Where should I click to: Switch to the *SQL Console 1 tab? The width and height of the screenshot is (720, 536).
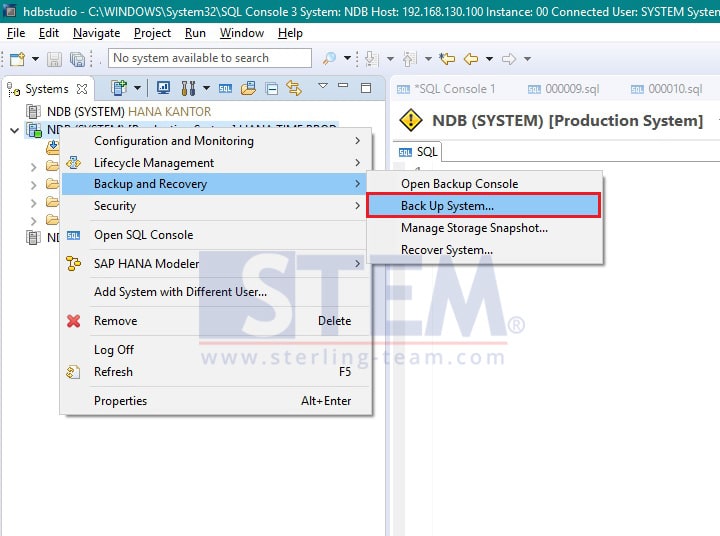pyautogui.click(x=446, y=89)
